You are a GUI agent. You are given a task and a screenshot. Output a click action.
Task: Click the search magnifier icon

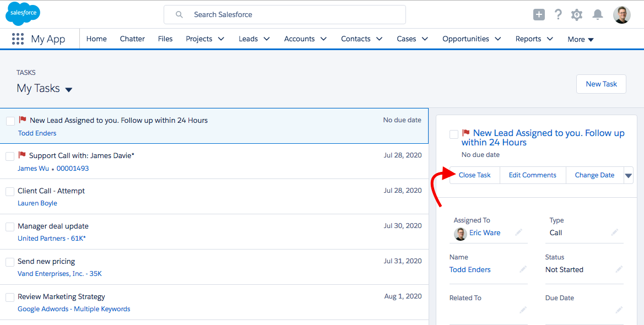179,15
